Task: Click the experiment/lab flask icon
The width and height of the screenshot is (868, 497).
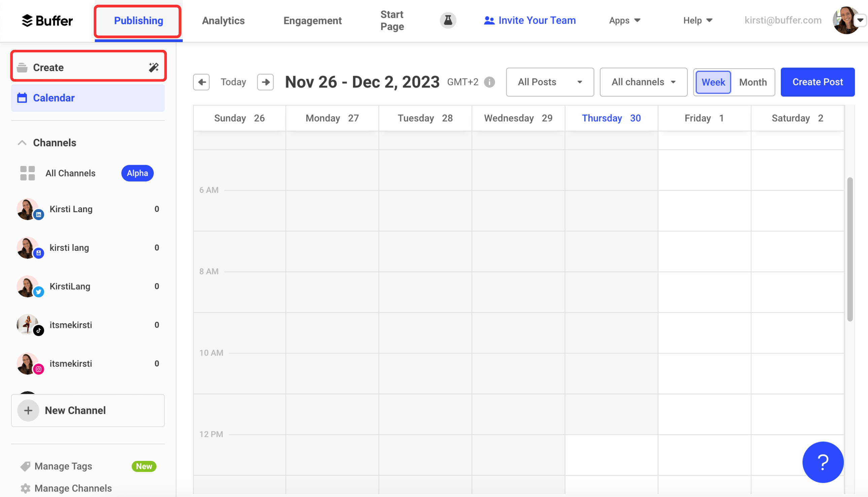Action: pyautogui.click(x=448, y=20)
